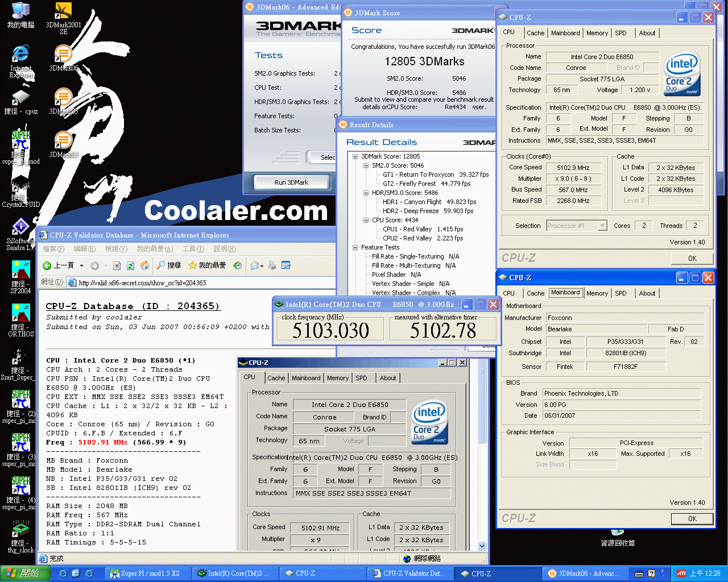Open the cpuz shortcut on the desktop
Image resolution: width=728 pixels, height=582 pixels.
pos(21,102)
